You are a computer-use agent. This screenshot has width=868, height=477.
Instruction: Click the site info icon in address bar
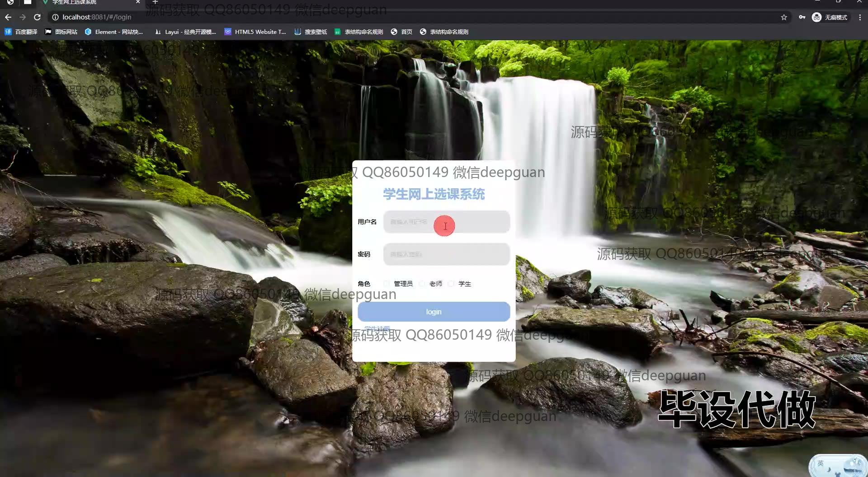(55, 17)
